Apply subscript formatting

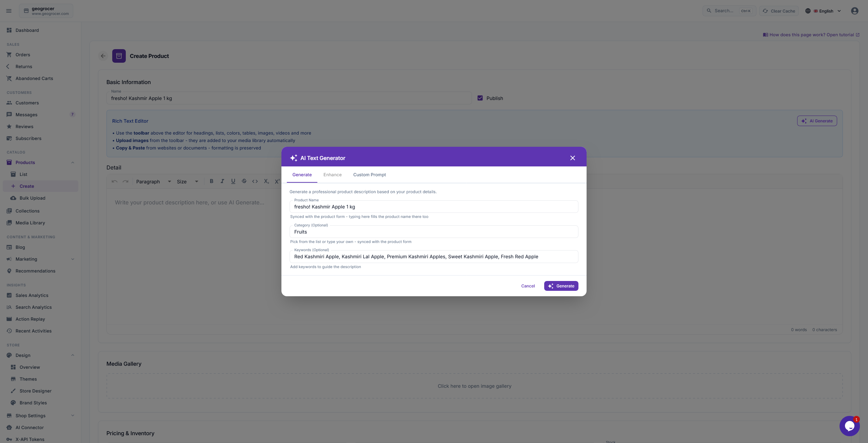pos(266,181)
